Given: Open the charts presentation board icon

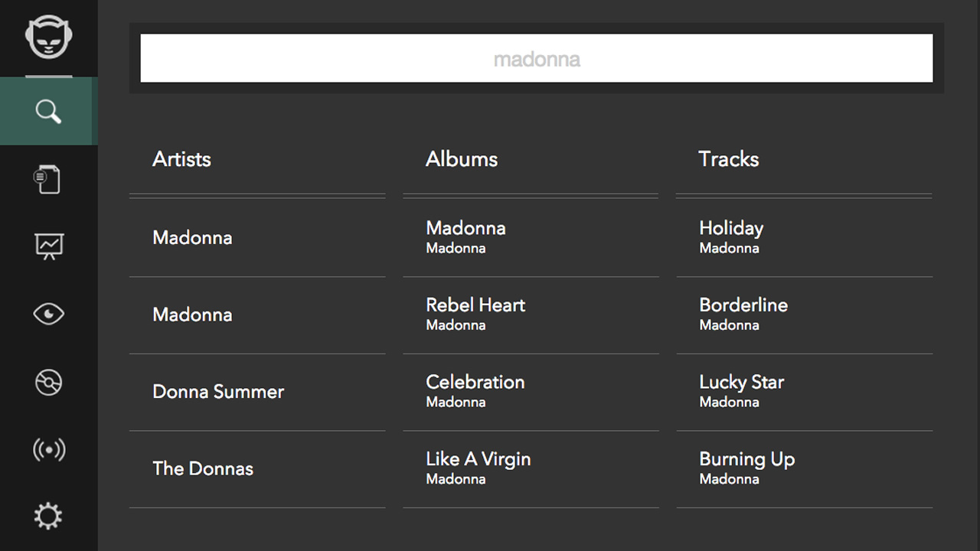Looking at the screenshot, I should click(48, 246).
